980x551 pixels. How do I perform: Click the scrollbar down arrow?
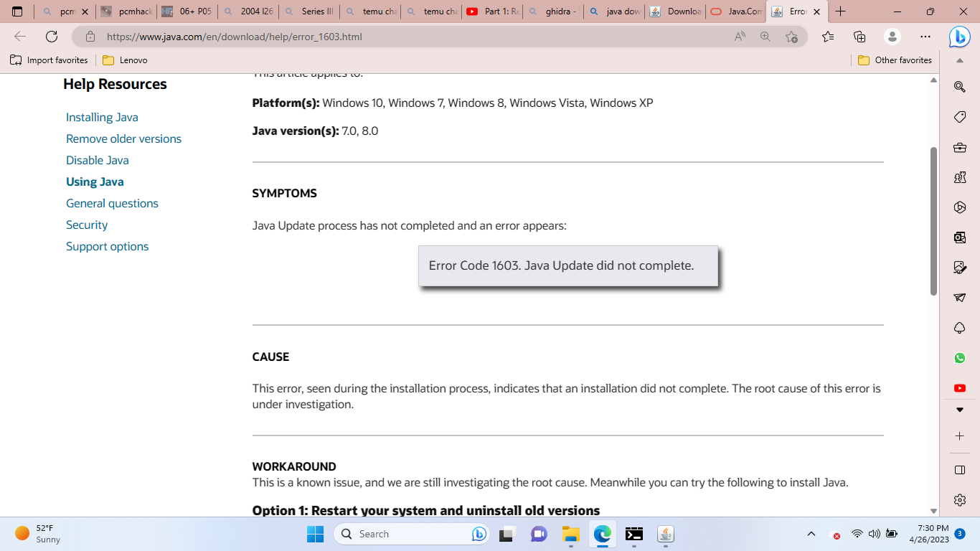933,510
